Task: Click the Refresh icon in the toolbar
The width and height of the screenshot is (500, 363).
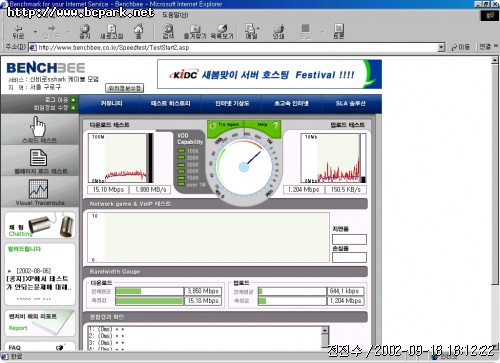Action: (x=112, y=31)
